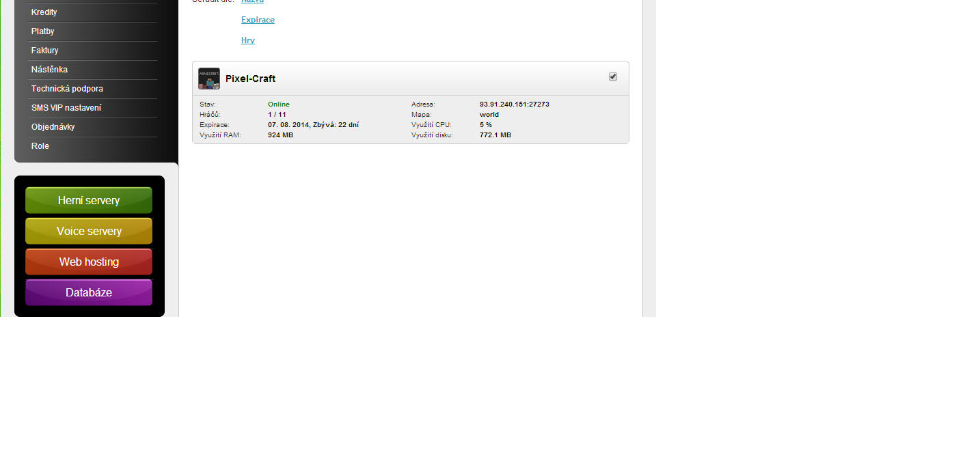Open the Objednávky section
The image size is (980, 474).
53,126
